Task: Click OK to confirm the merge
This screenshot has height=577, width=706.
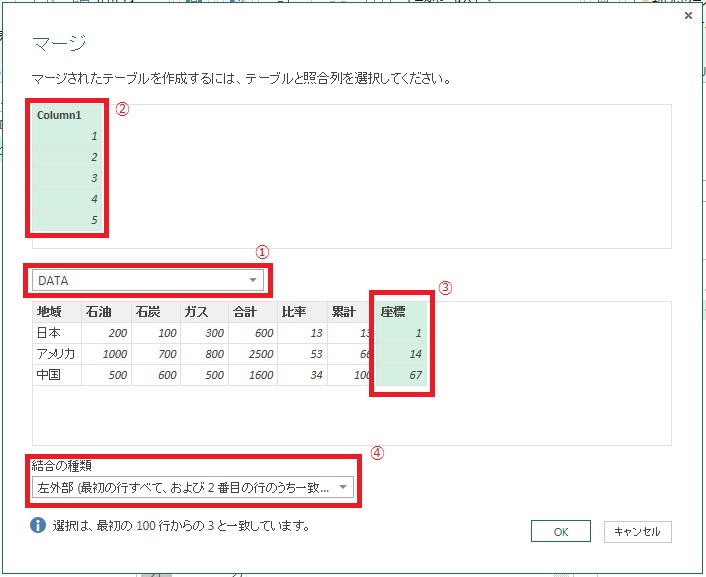Action: click(561, 532)
